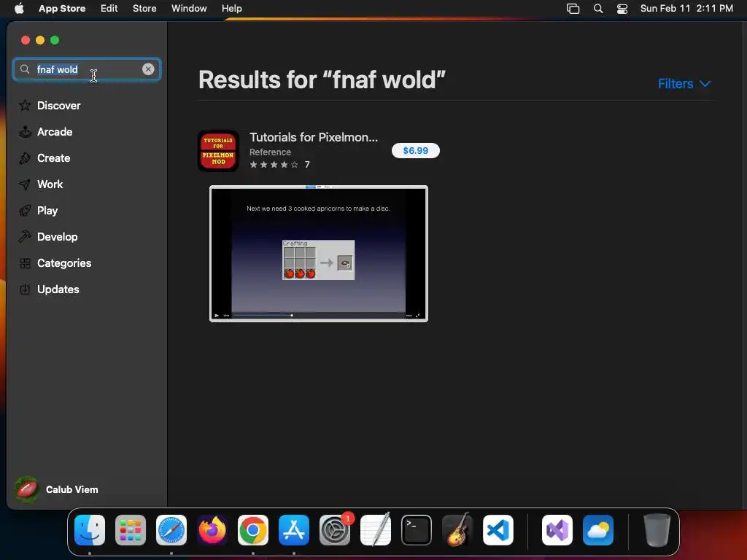Launch Visual Studio Code from the Dock
Image resolution: width=747 pixels, height=560 pixels.
pos(498,530)
